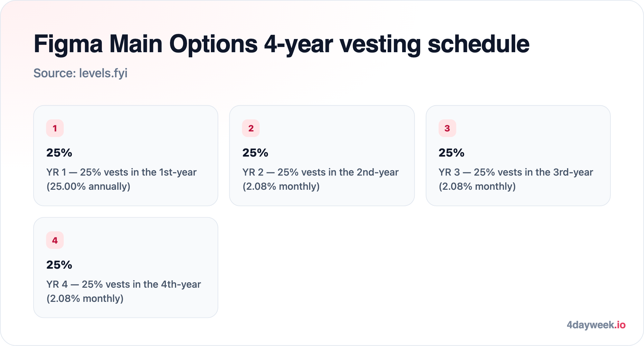Image resolution: width=644 pixels, height=346 pixels.
Task: Click the number 4 badge
Action: click(55, 240)
